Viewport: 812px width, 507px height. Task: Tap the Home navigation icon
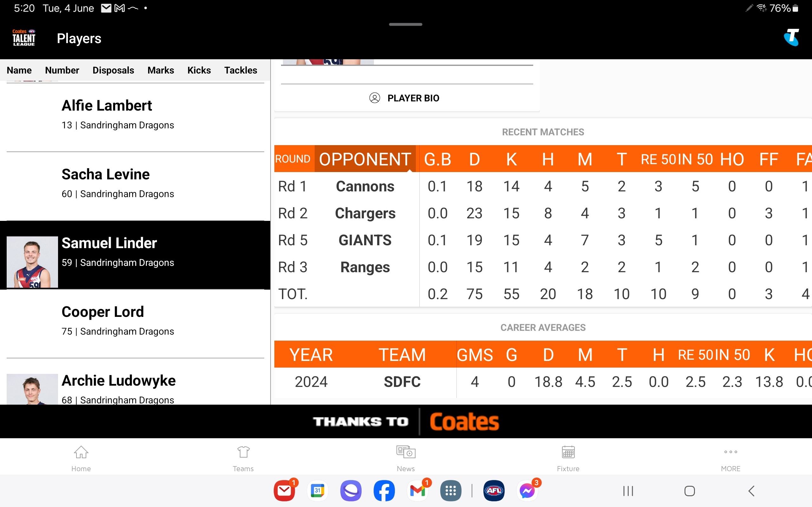point(81,457)
